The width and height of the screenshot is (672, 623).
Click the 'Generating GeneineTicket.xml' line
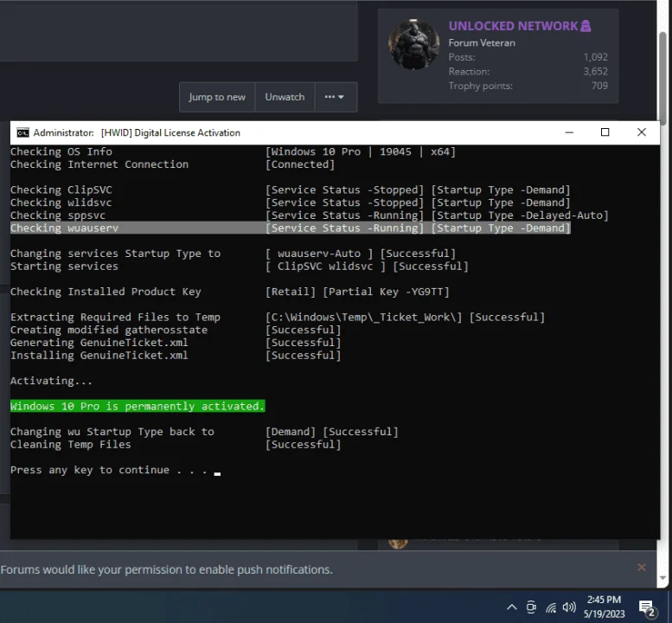pos(99,343)
